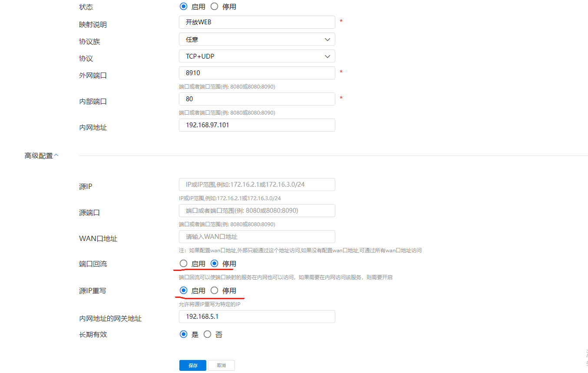Click the 源端口 input field
Viewport: 588px width, 373px height.
257,211
